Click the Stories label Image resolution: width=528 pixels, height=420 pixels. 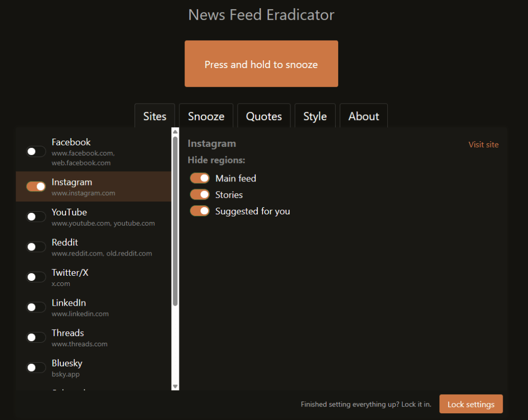[x=229, y=195]
